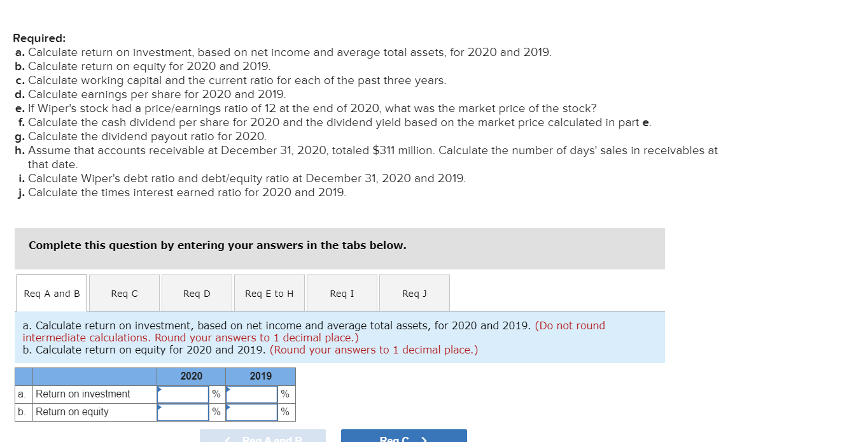Image resolution: width=868 pixels, height=442 pixels.
Task: Click the Req C navigation button at bottom
Action: coord(403,438)
